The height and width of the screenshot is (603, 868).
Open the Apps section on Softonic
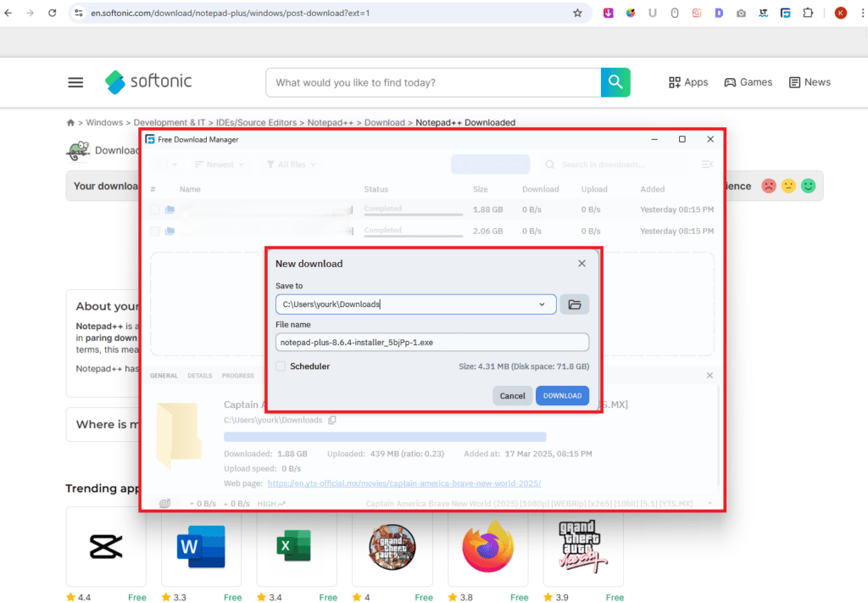click(x=688, y=82)
